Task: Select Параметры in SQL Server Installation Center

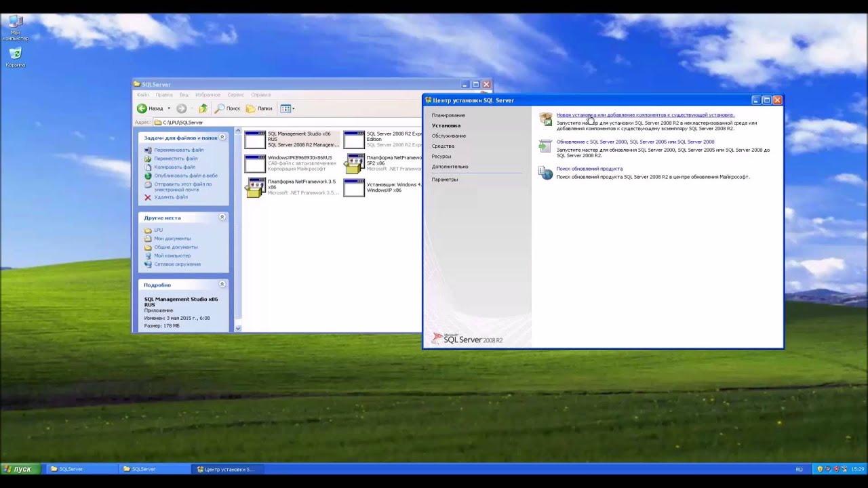Action: [x=445, y=180]
